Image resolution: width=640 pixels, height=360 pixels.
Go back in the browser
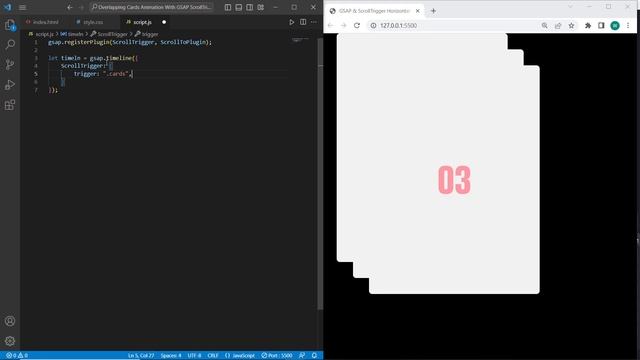pos(331,25)
